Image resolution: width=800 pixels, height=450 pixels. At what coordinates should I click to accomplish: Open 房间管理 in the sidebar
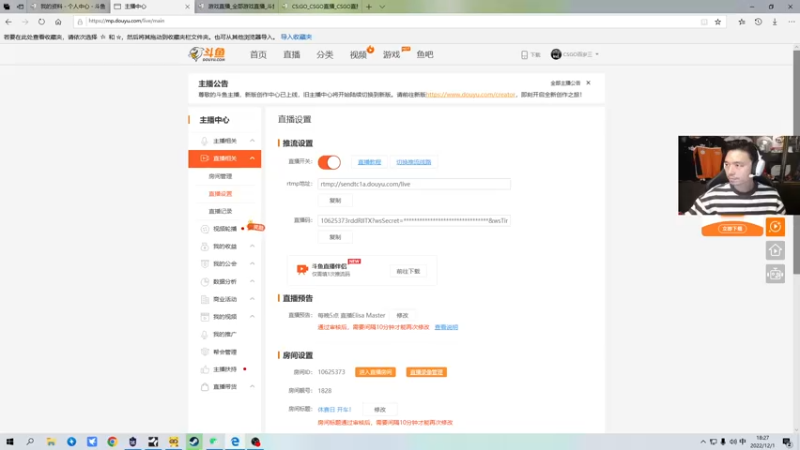(220, 176)
